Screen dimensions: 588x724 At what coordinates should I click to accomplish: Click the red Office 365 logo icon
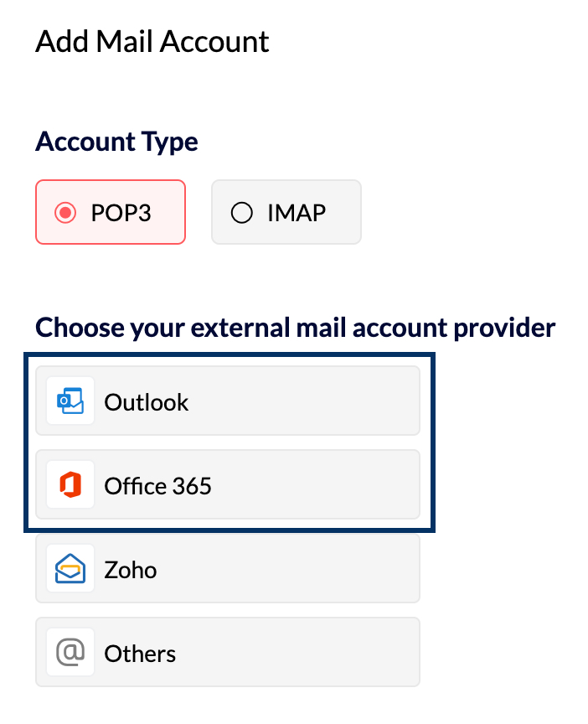[70, 485]
